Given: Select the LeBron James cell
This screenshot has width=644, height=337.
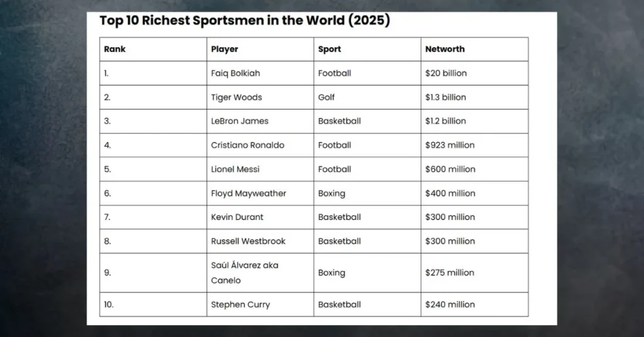Looking at the screenshot, I should (x=240, y=121).
